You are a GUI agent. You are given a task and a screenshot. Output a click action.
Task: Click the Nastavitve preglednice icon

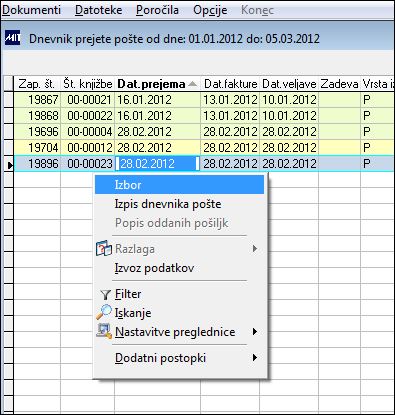click(x=104, y=332)
